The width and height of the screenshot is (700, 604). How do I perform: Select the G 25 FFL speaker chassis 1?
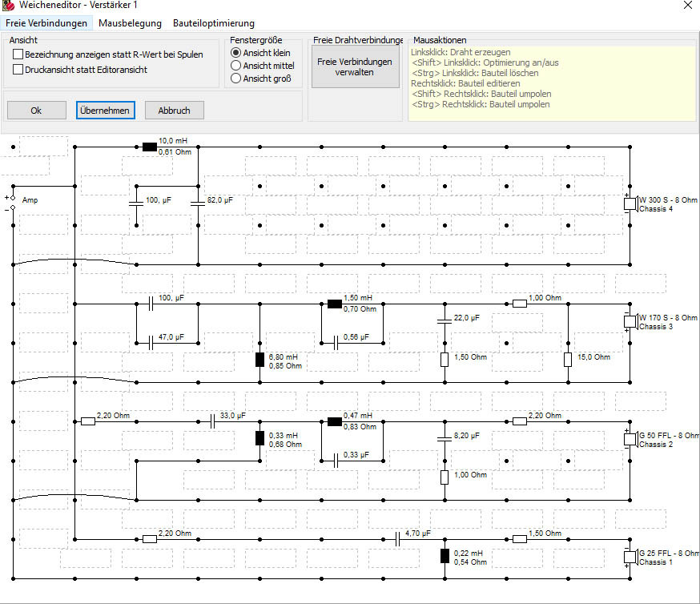[630, 557]
